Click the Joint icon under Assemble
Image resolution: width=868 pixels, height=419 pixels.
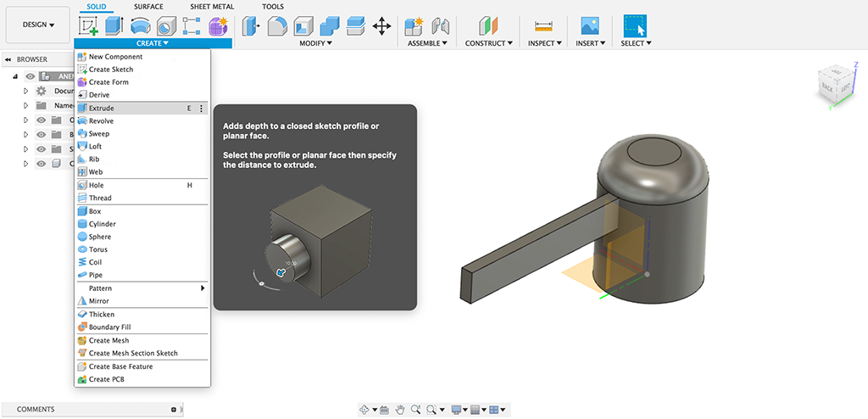pyautogui.click(x=440, y=26)
